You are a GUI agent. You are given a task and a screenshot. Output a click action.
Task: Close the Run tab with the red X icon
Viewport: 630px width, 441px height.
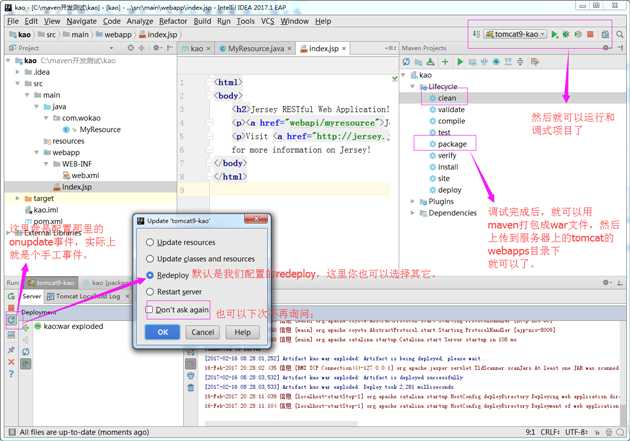click(11, 362)
